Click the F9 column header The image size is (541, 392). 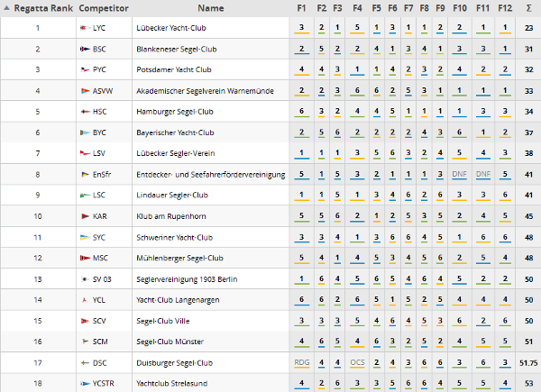tap(440, 8)
